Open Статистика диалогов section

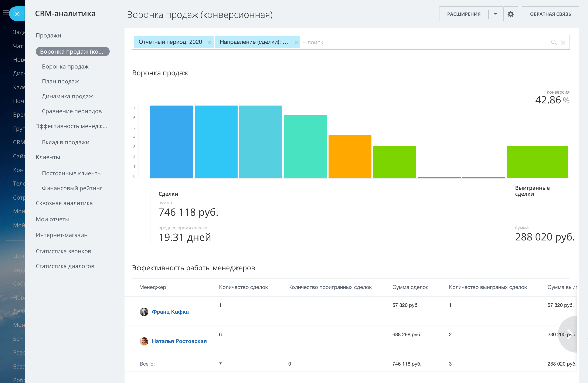(65, 266)
